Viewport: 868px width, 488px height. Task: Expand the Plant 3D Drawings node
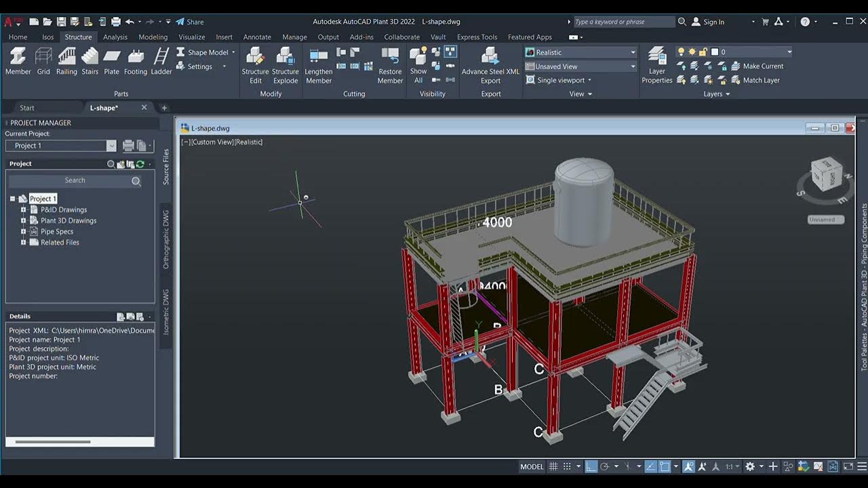point(23,220)
